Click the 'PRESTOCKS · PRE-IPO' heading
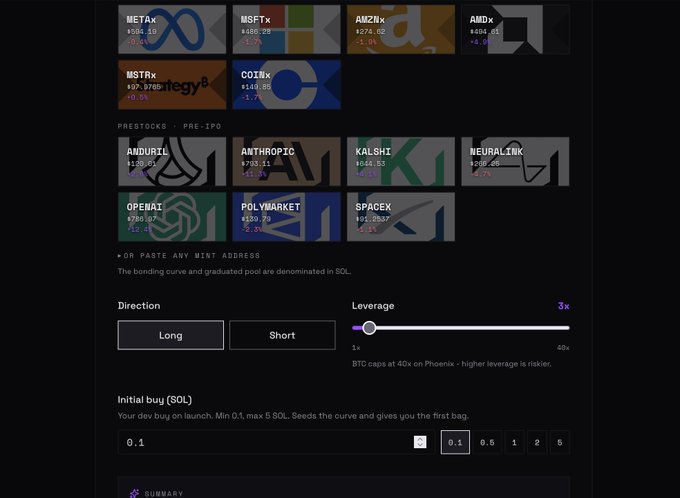Image resolution: width=680 pixels, height=498 pixels. pos(169,126)
